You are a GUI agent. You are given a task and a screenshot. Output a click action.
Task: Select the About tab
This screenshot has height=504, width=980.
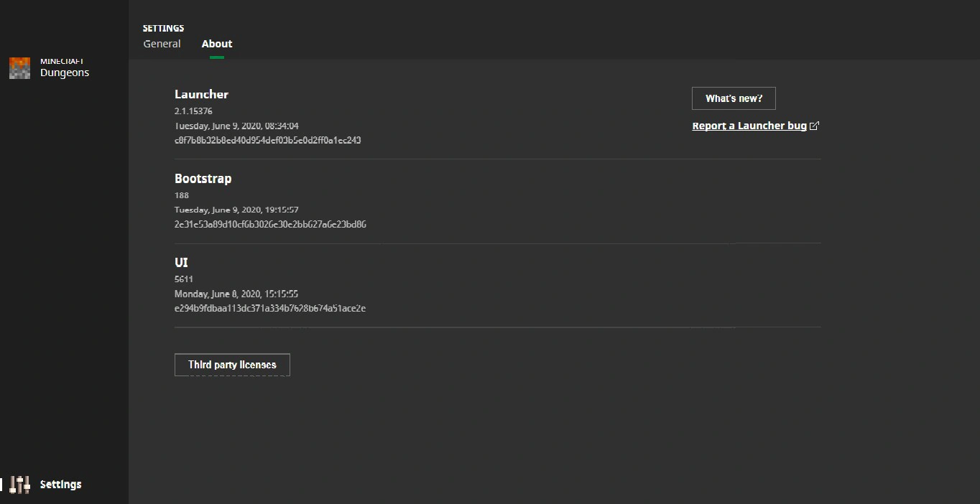point(217,44)
